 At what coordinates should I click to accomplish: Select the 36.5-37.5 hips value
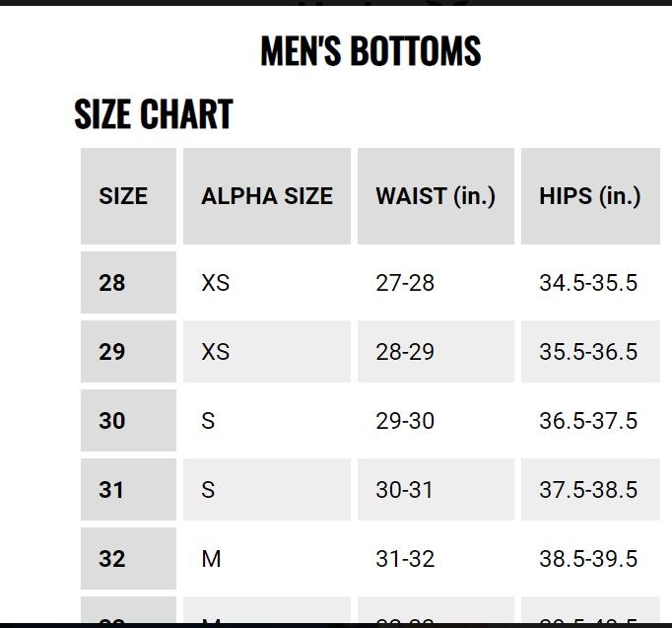pyautogui.click(x=588, y=421)
